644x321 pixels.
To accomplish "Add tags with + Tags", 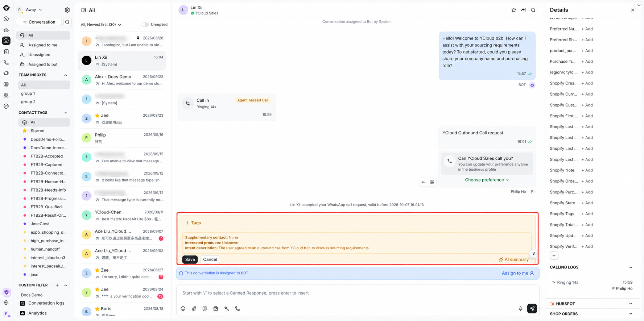I will pos(193,223).
